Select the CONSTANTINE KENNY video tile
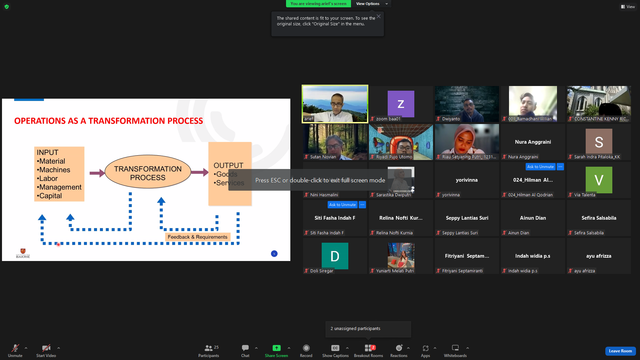Viewport: 640px width, 360px height. 599,104
